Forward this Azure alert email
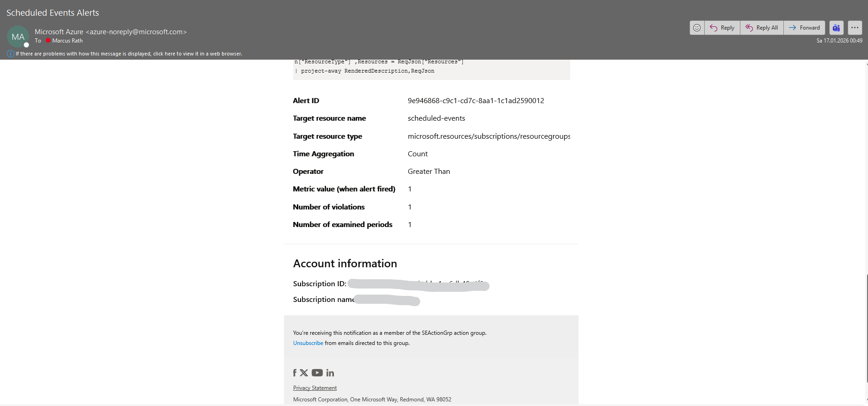868x406 pixels. (x=804, y=28)
